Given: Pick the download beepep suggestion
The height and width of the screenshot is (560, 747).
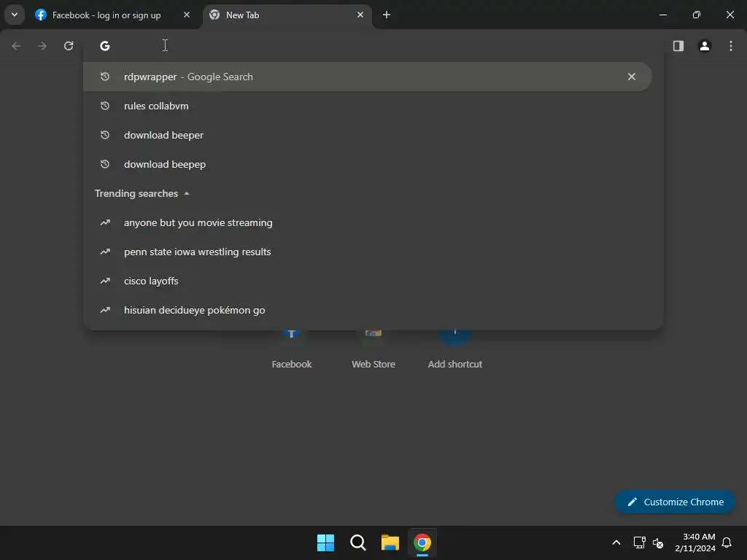Looking at the screenshot, I should point(367,164).
